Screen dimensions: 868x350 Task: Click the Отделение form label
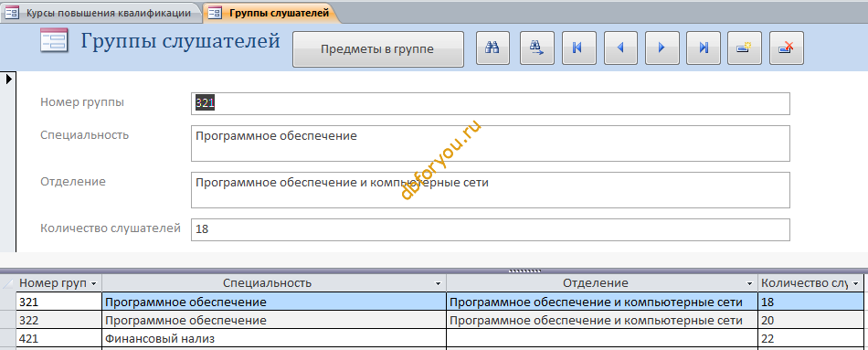[x=72, y=181]
